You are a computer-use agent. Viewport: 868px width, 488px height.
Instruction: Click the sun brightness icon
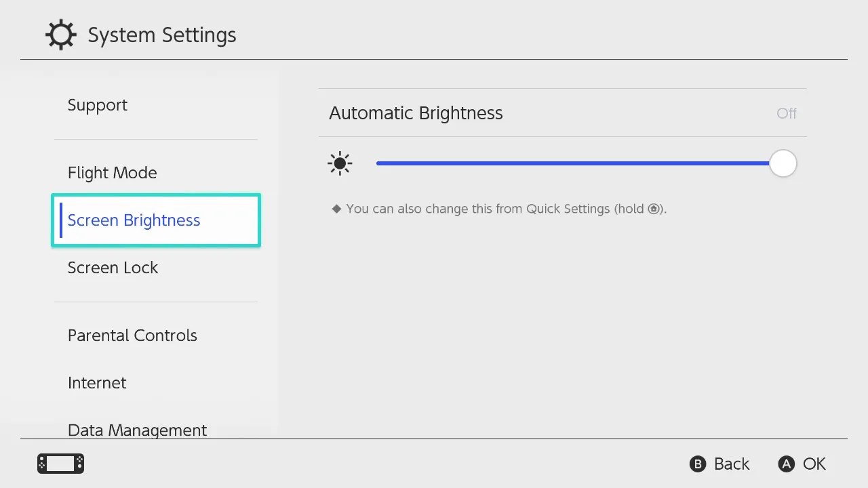[x=340, y=163]
